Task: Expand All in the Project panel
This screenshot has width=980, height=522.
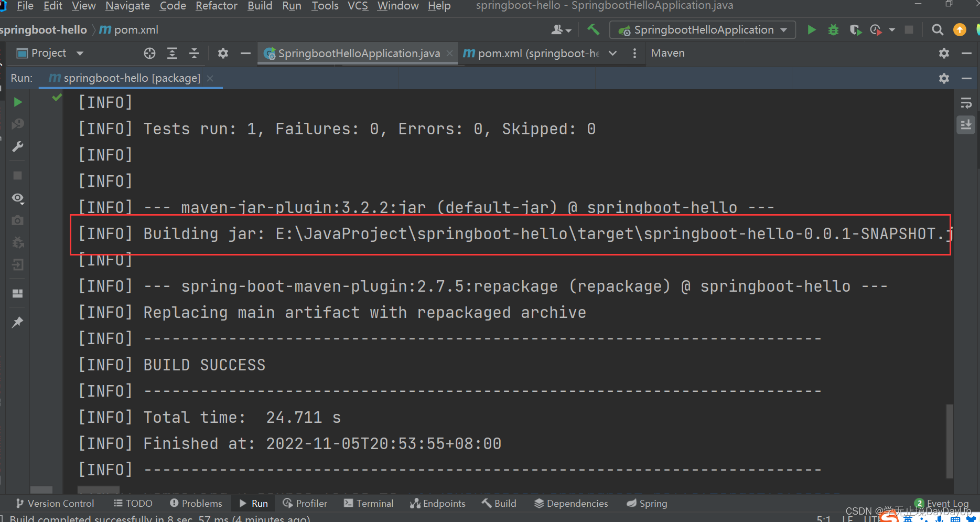Action: tap(172, 53)
